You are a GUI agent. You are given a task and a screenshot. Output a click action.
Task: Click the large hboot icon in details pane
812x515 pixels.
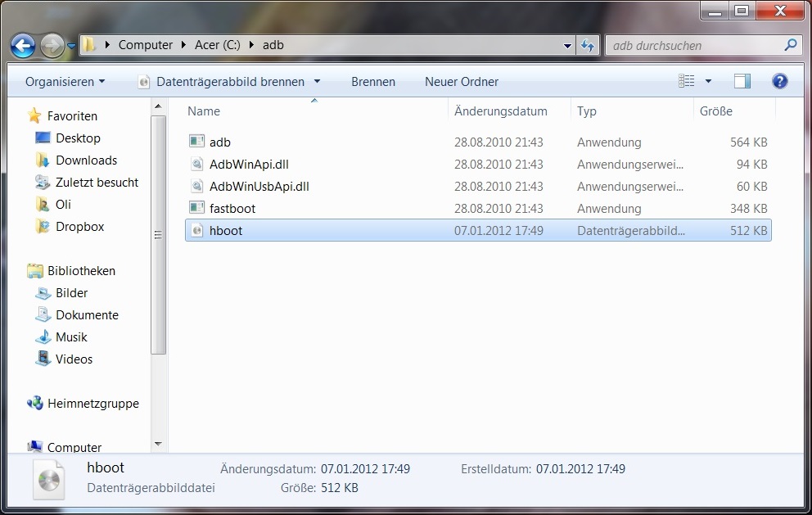tap(49, 481)
